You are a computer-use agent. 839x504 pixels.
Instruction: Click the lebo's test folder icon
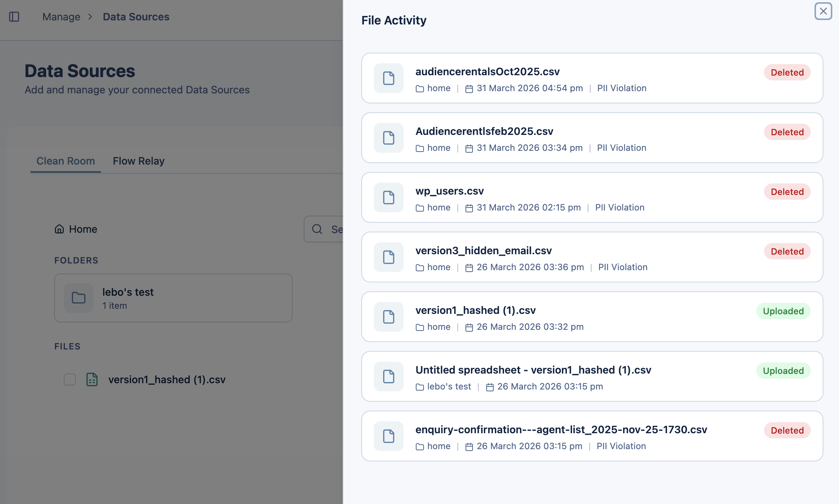coord(78,298)
